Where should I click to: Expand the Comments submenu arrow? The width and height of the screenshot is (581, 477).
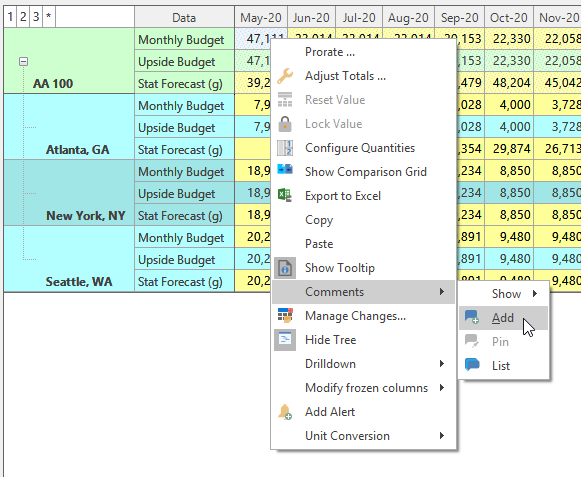442,292
